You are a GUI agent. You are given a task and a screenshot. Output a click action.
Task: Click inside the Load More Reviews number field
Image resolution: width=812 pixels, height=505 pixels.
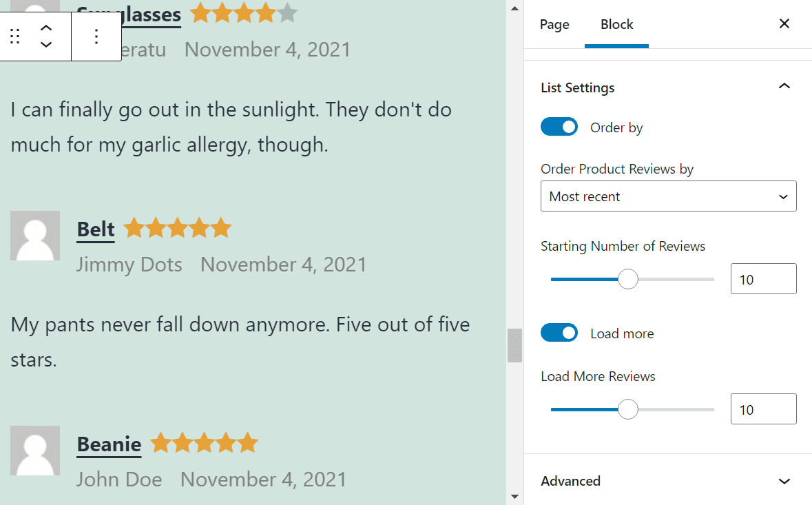pyautogui.click(x=762, y=409)
